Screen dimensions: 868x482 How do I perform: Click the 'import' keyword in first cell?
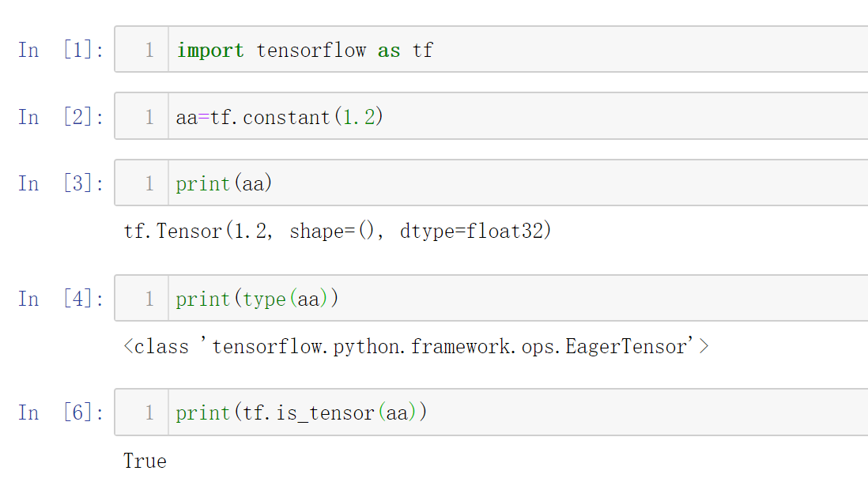click(x=209, y=51)
